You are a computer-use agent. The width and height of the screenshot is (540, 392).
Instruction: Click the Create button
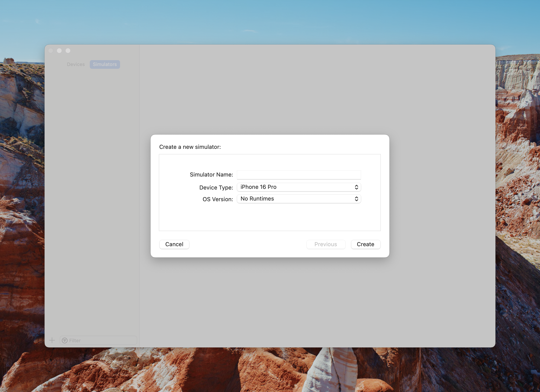tap(365, 244)
